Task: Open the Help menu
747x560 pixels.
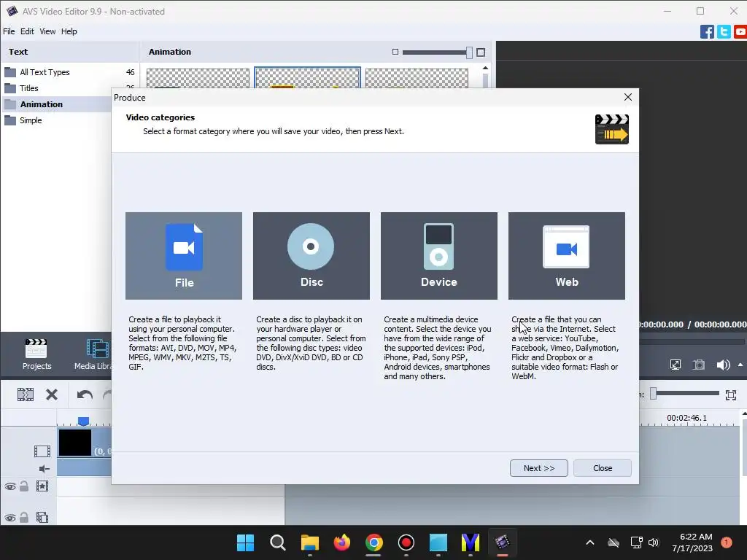Action: (69, 31)
